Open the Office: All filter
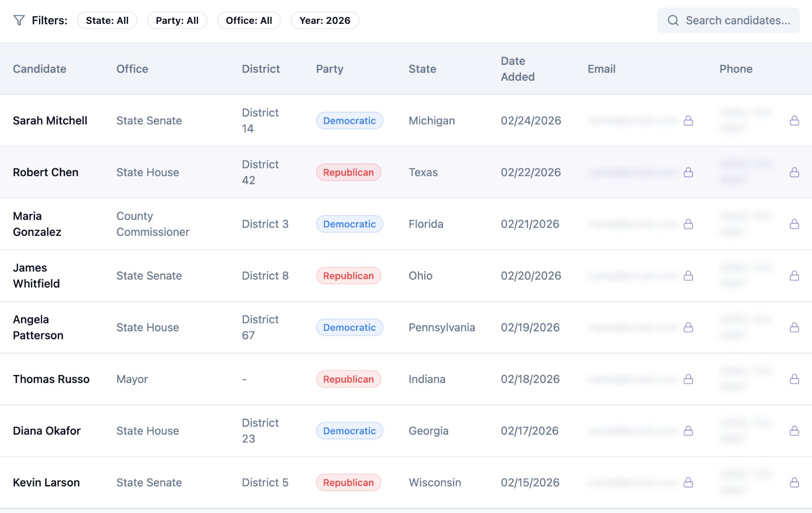Image resolution: width=812 pixels, height=513 pixels. click(249, 20)
